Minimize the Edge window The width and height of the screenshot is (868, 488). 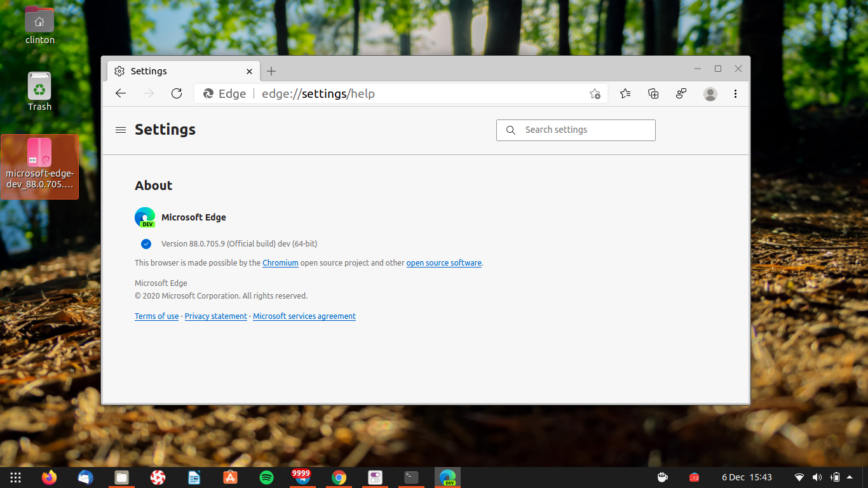click(698, 69)
